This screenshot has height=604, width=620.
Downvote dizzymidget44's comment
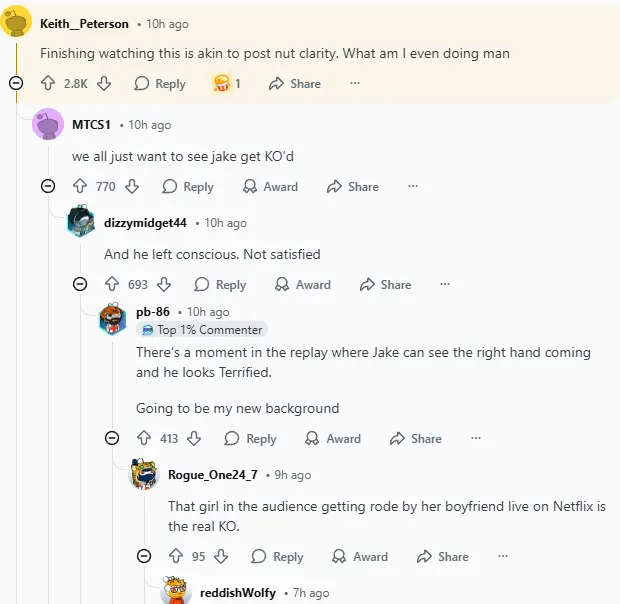165,285
